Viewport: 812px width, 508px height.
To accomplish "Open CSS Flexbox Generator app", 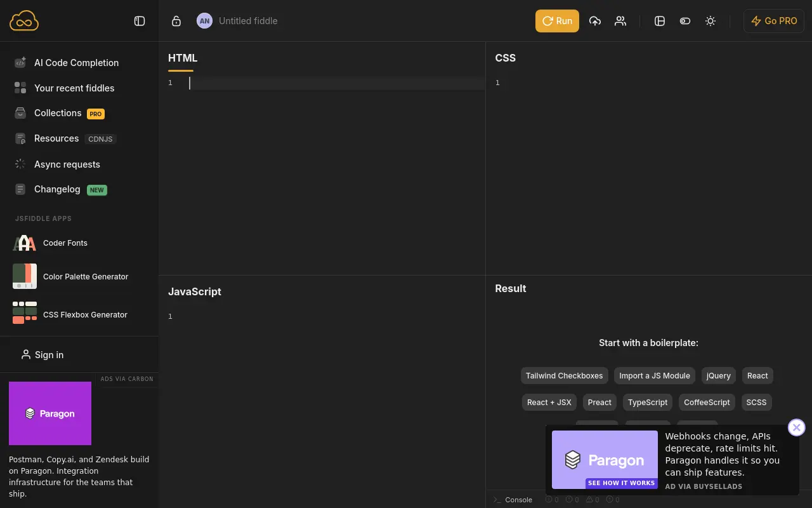I will tap(85, 315).
